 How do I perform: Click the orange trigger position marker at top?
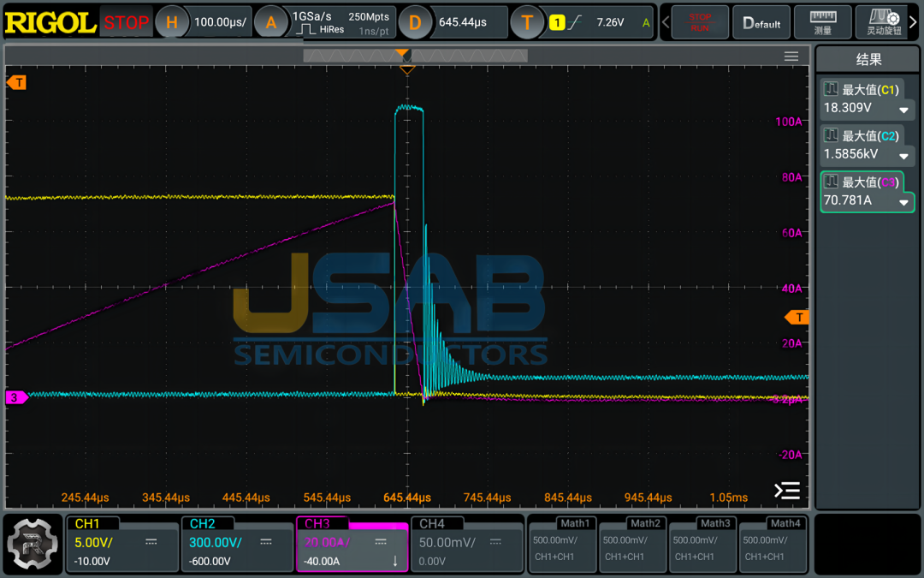click(407, 71)
